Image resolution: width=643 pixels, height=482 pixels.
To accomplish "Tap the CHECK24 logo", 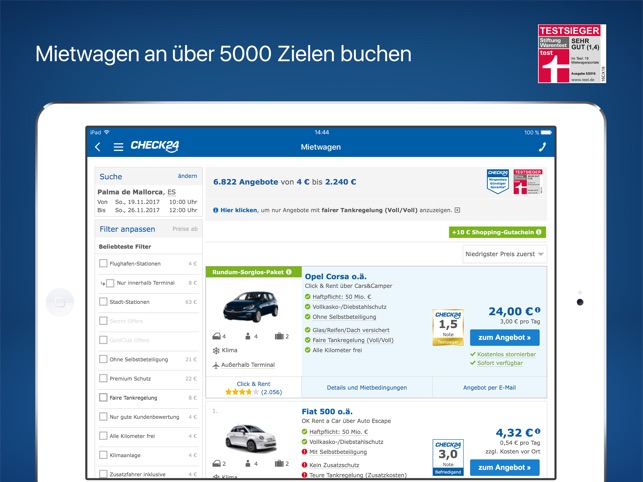I will pyautogui.click(x=155, y=146).
